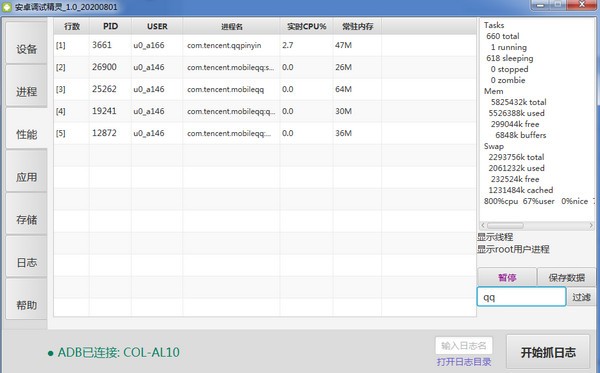Click the 开始抓日志 button

[x=548, y=352]
